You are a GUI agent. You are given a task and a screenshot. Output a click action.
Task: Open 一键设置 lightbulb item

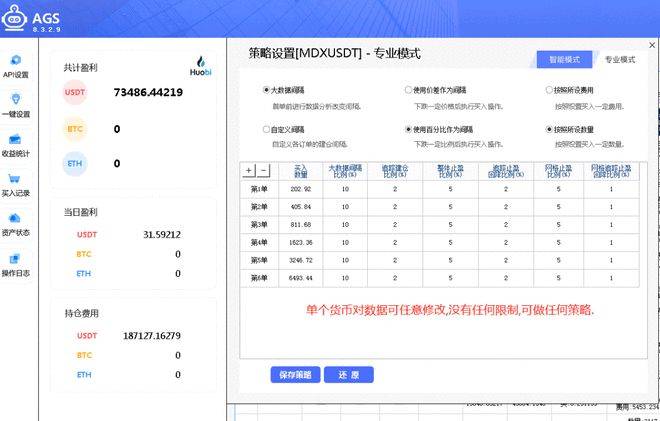pos(16,106)
